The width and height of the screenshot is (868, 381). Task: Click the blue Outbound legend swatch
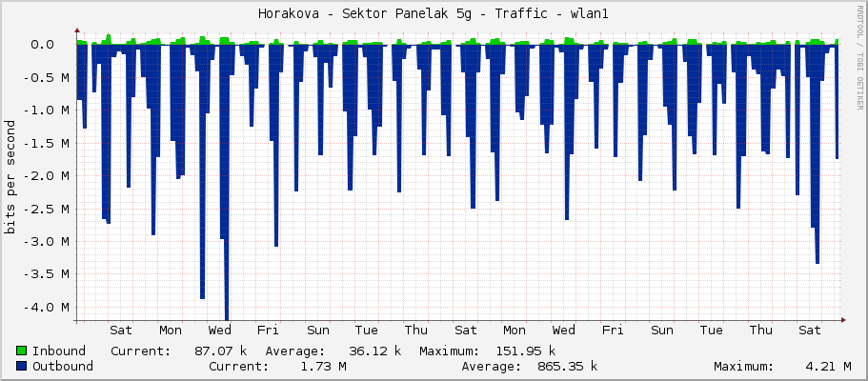22,366
